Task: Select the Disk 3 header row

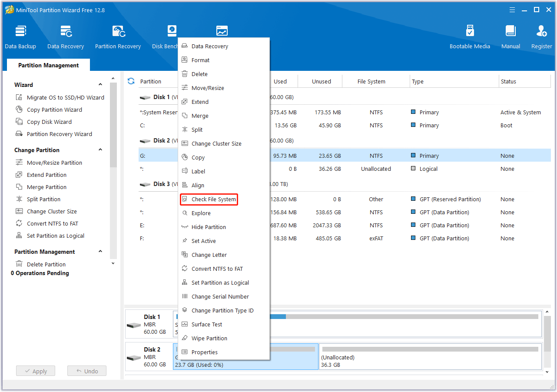Action: [345, 184]
